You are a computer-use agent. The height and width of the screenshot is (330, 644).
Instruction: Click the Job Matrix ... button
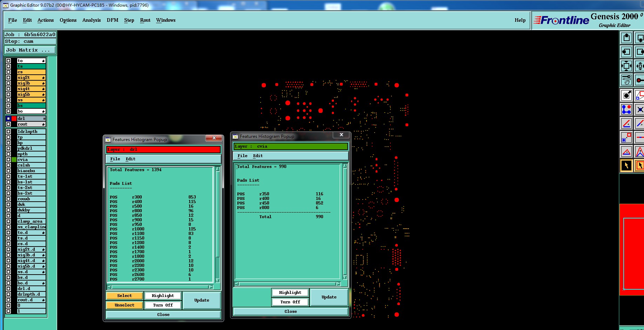tap(30, 50)
